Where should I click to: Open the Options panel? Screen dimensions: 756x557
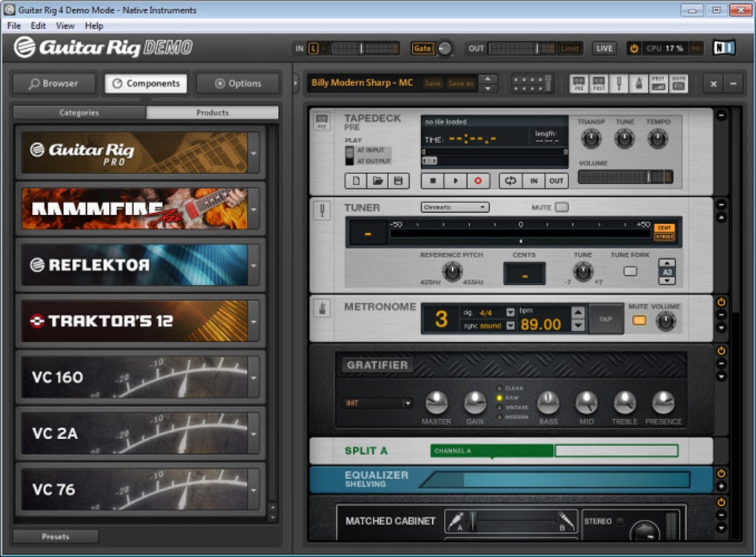coord(239,84)
